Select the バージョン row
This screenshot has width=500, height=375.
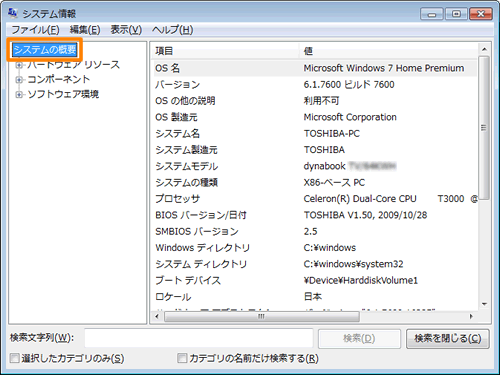[x=315, y=85]
